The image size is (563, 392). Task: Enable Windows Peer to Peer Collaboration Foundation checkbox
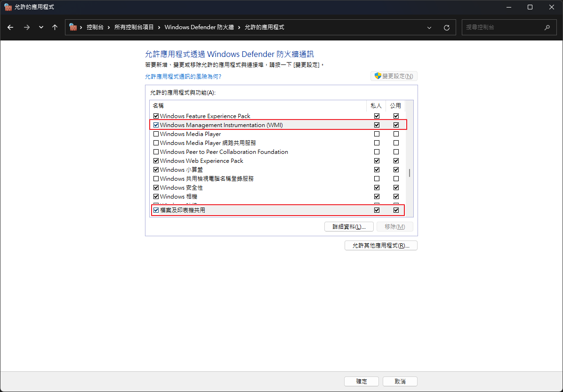[156, 152]
